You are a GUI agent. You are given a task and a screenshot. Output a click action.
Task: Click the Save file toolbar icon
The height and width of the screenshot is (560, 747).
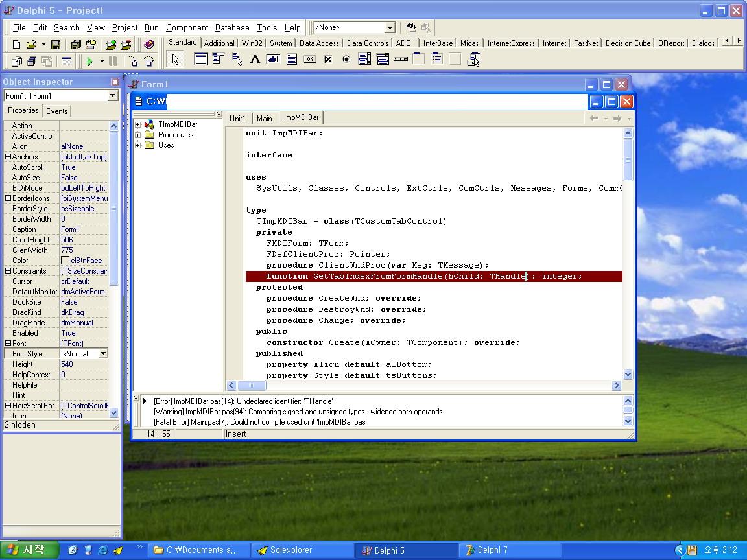(56, 45)
